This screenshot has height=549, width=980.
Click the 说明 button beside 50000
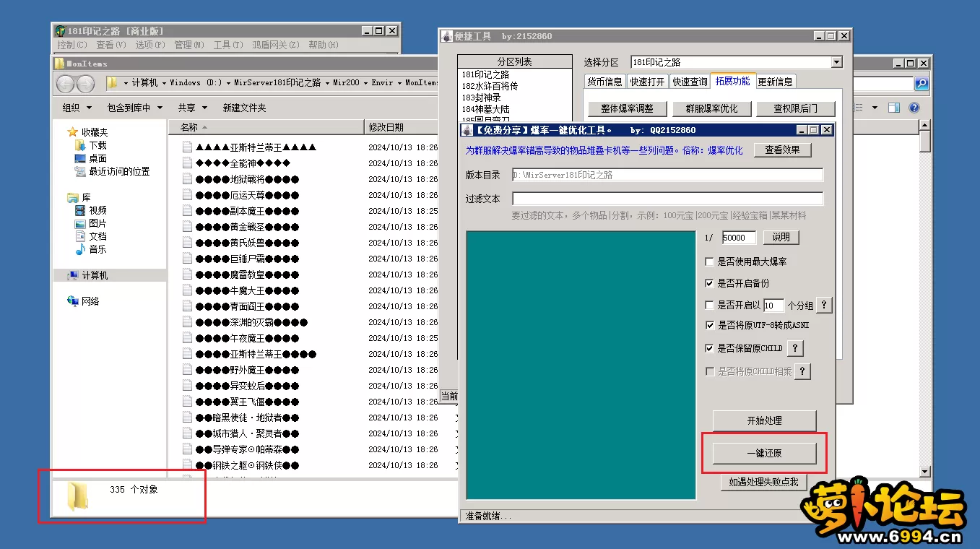pyautogui.click(x=781, y=237)
